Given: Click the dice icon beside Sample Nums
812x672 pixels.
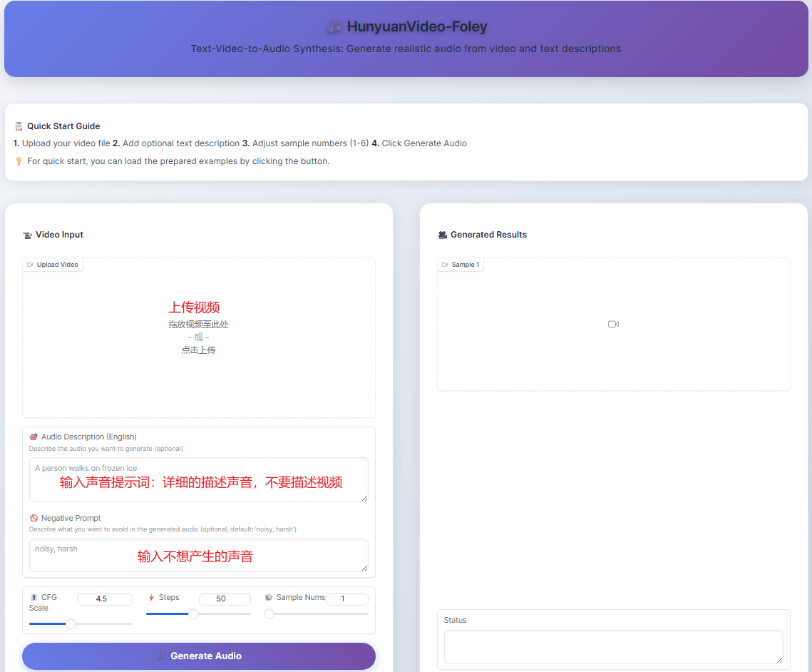Looking at the screenshot, I should click(269, 598).
